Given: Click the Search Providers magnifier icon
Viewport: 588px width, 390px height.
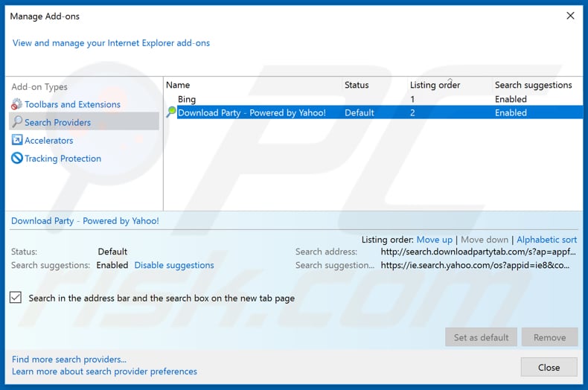Looking at the screenshot, I should 17,121.
